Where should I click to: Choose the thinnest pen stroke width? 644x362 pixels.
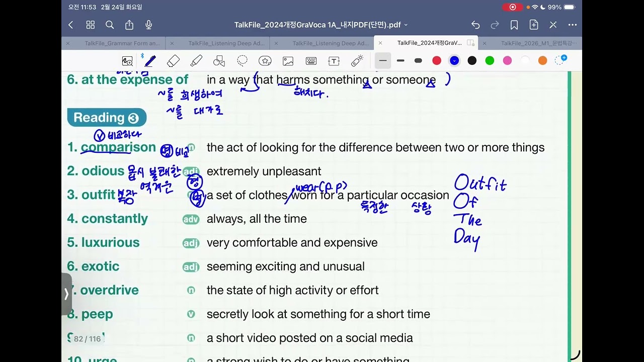[383, 61]
